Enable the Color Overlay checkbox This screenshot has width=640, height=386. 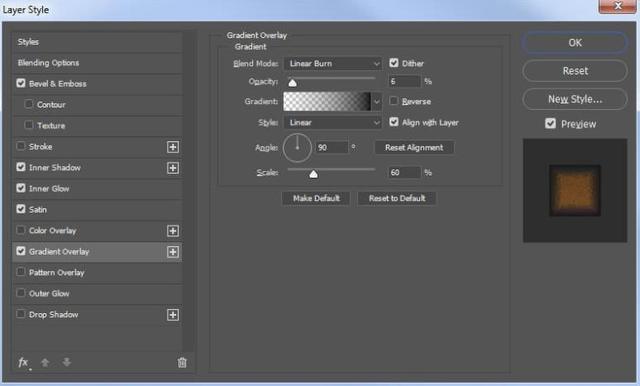pyautogui.click(x=21, y=230)
